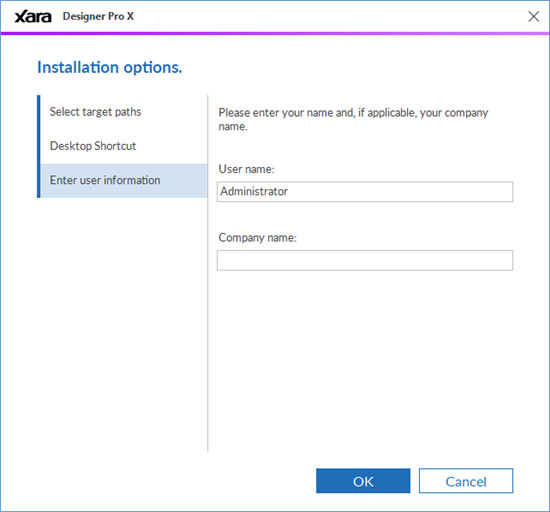
Task: Click blank sidebar area below user information
Action: pos(123,323)
